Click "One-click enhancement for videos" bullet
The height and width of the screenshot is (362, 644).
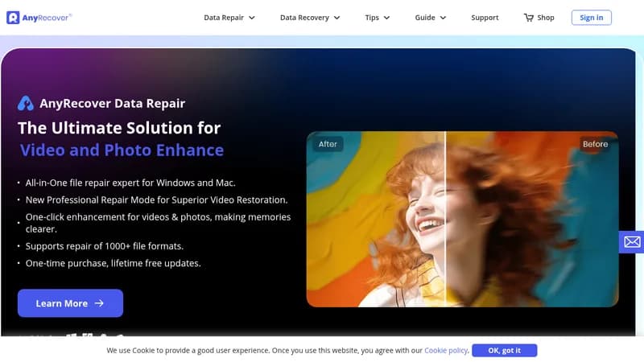(x=158, y=223)
